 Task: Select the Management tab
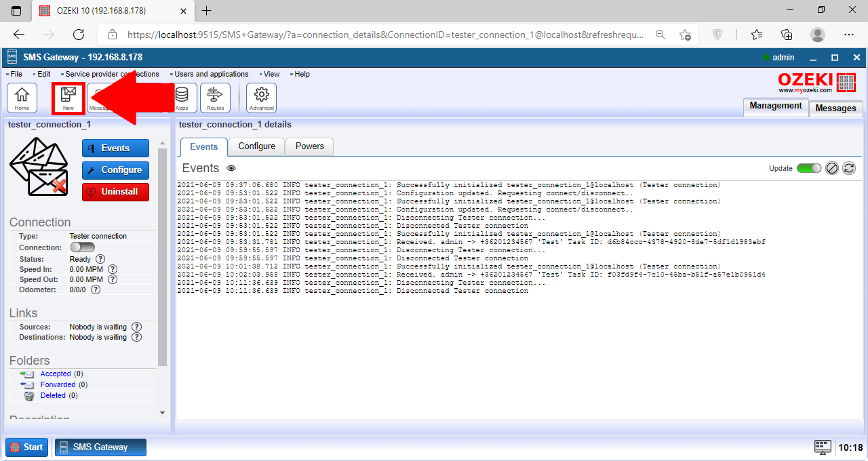coord(776,106)
